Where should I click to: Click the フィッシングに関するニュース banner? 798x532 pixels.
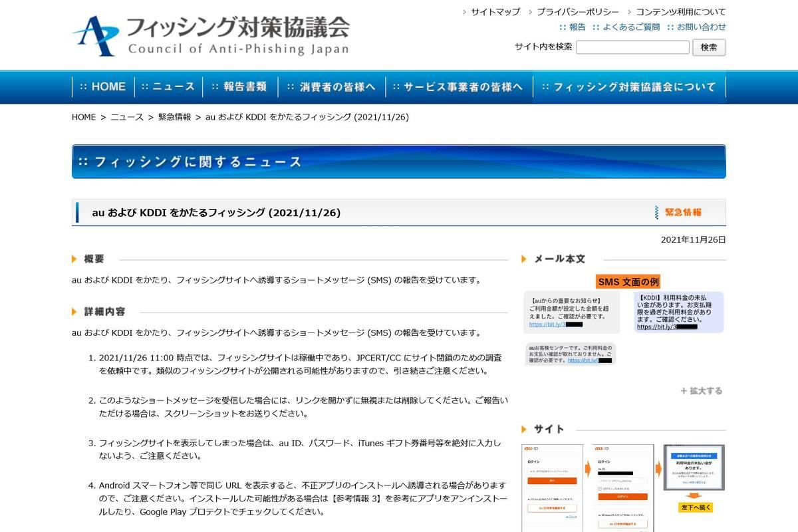(x=399, y=162)
